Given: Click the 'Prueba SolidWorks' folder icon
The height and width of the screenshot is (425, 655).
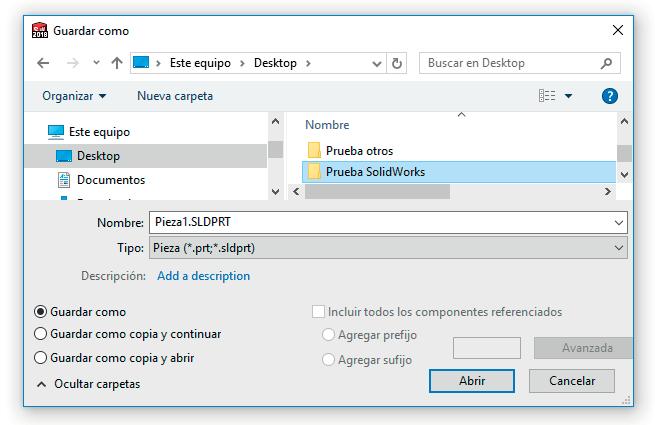Looking at the screenshot, I should click(314, 171).
